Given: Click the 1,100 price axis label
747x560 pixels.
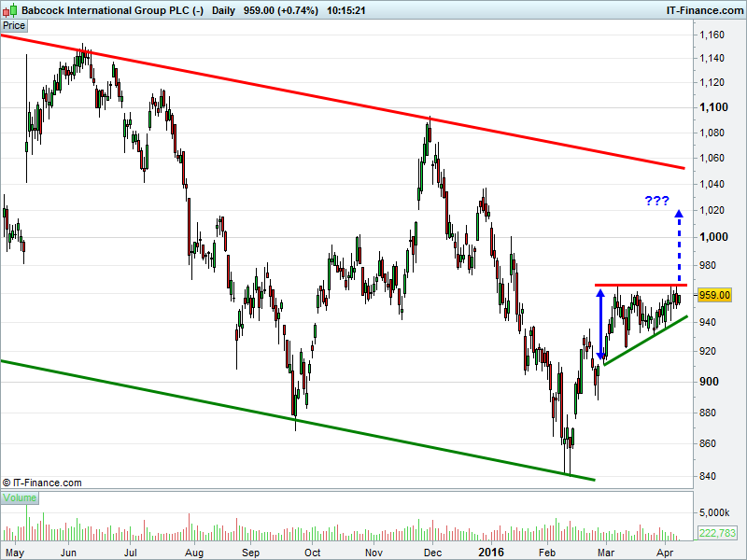Looking at the screenshot, I should point(713,107).
